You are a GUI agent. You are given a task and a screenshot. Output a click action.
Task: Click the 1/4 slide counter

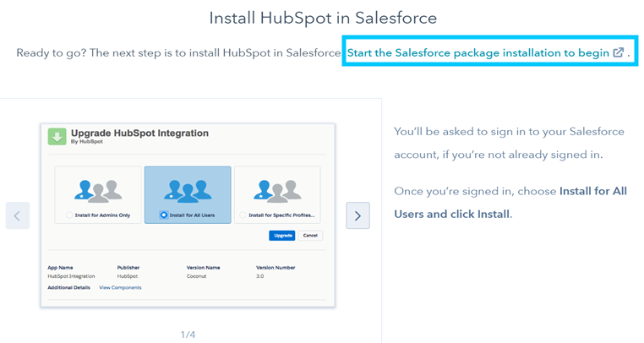point(188,335)
